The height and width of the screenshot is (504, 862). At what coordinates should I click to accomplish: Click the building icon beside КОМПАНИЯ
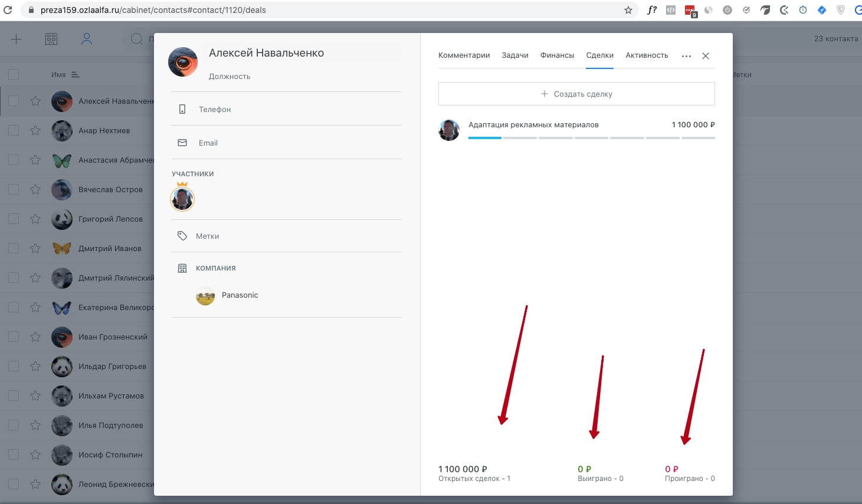182,268
